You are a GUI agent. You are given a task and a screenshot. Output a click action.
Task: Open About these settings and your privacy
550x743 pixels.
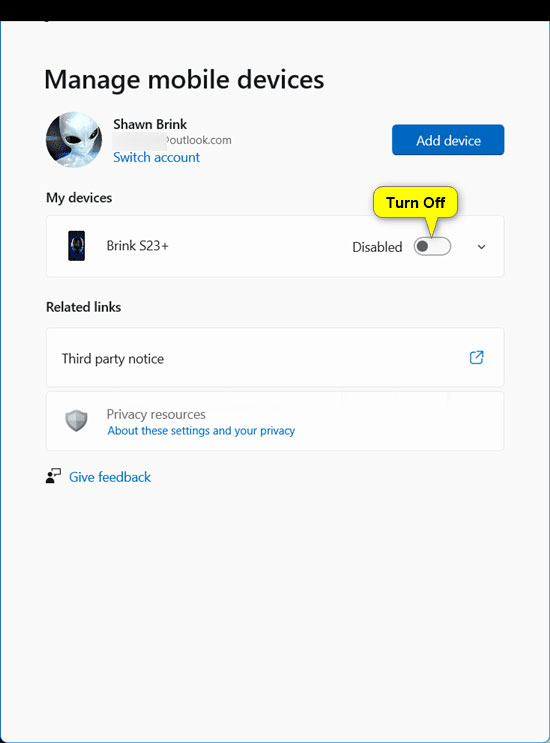click(201, 431)
